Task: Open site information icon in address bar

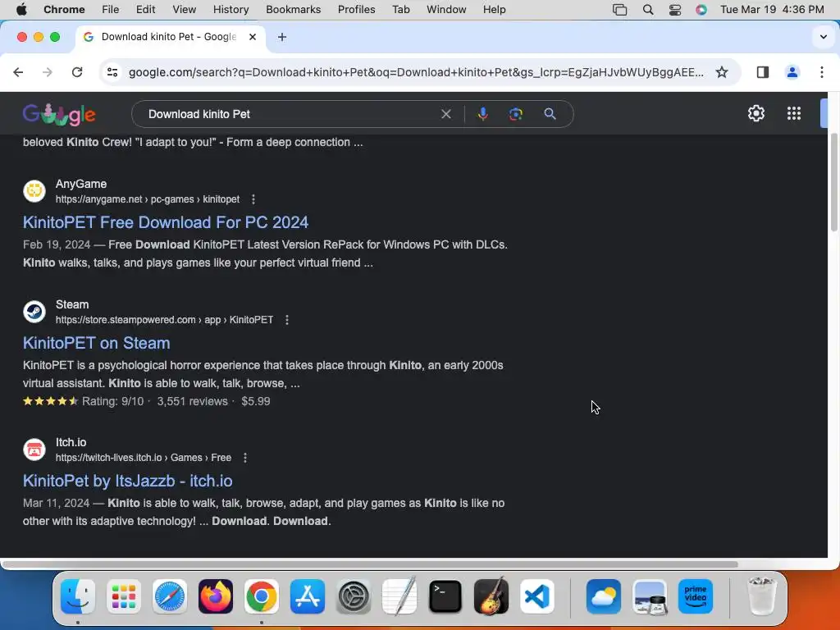Action: click(112, 72)
